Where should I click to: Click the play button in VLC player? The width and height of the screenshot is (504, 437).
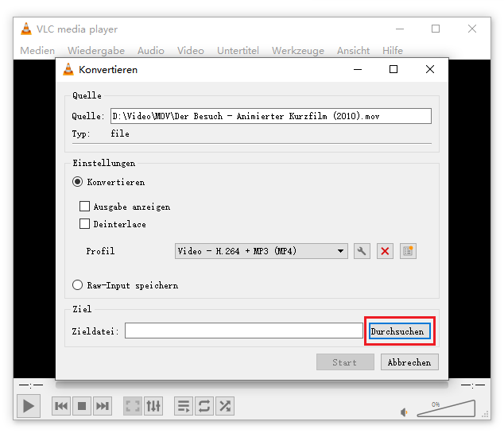[x=29, y=406]
